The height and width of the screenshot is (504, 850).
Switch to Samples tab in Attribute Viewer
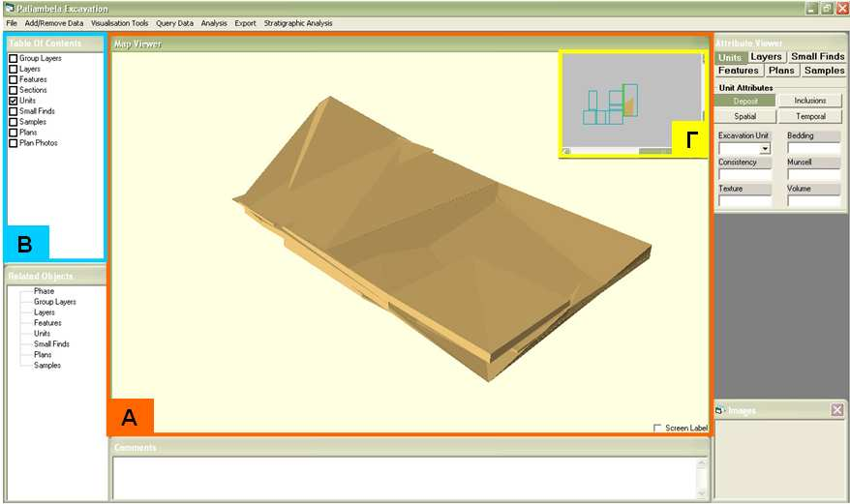tap(824, 71)
